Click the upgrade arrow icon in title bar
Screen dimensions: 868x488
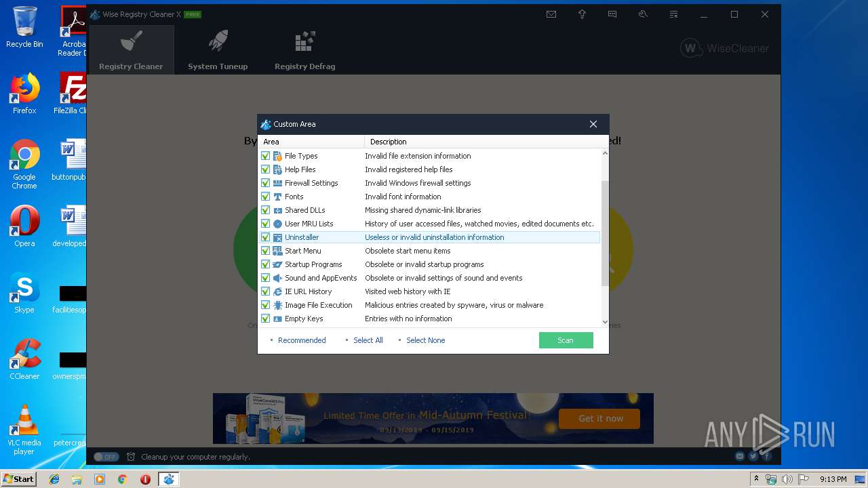pyautogui.click(x=582, y=14)
